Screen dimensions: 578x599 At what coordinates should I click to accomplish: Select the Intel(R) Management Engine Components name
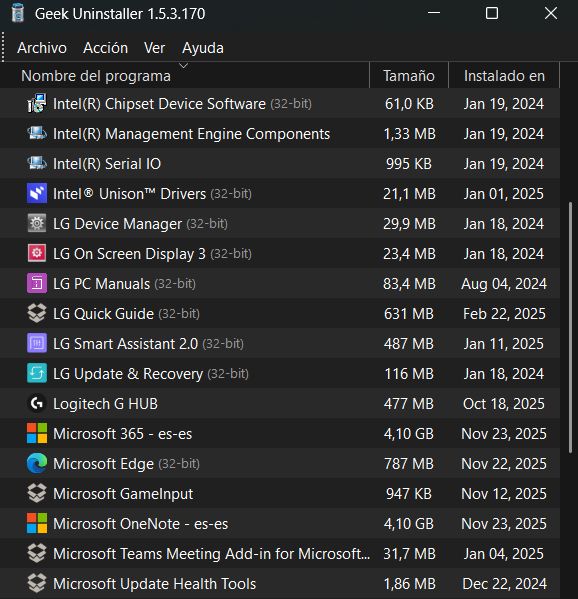(191, 134)
